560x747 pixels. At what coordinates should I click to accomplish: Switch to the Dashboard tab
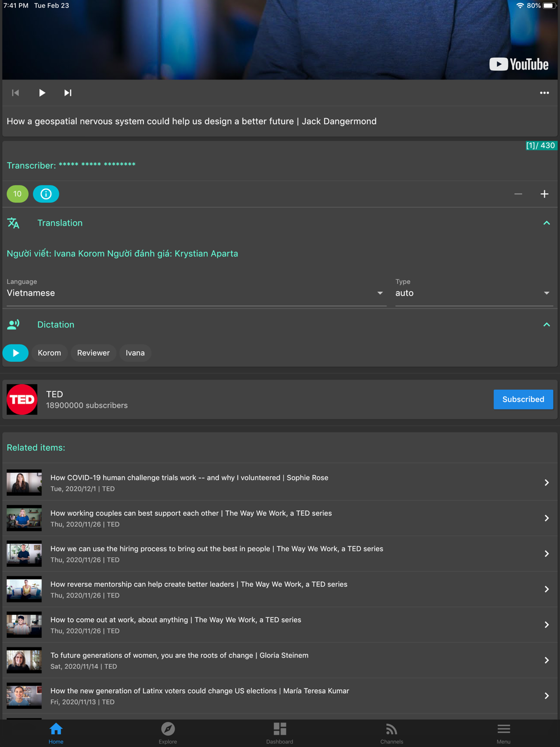point(279,732)
